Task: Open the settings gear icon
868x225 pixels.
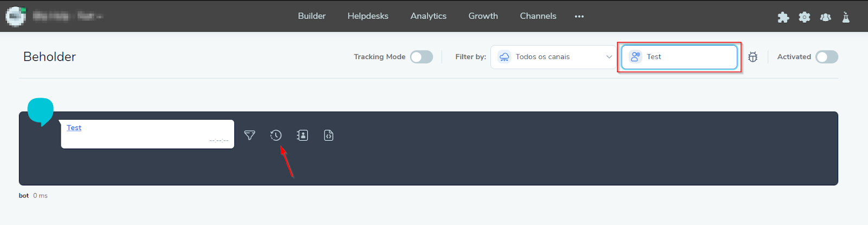Action: (x=804, y=17)
